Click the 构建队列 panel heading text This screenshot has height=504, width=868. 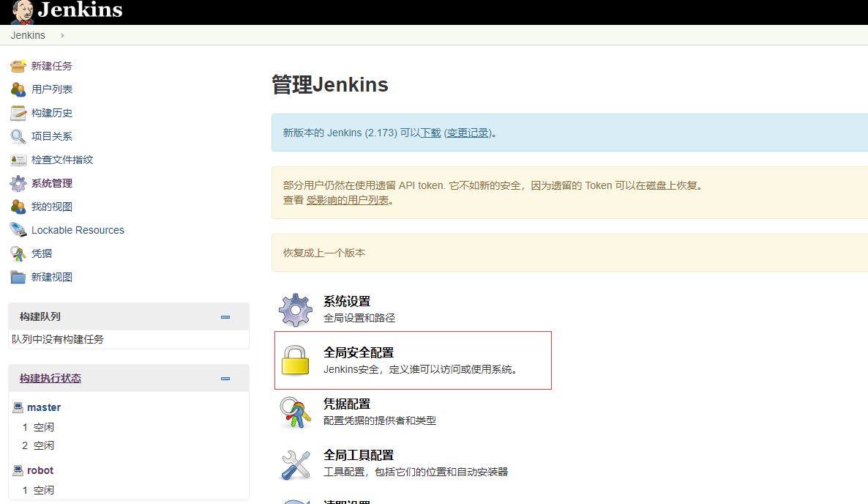(40, 316)
